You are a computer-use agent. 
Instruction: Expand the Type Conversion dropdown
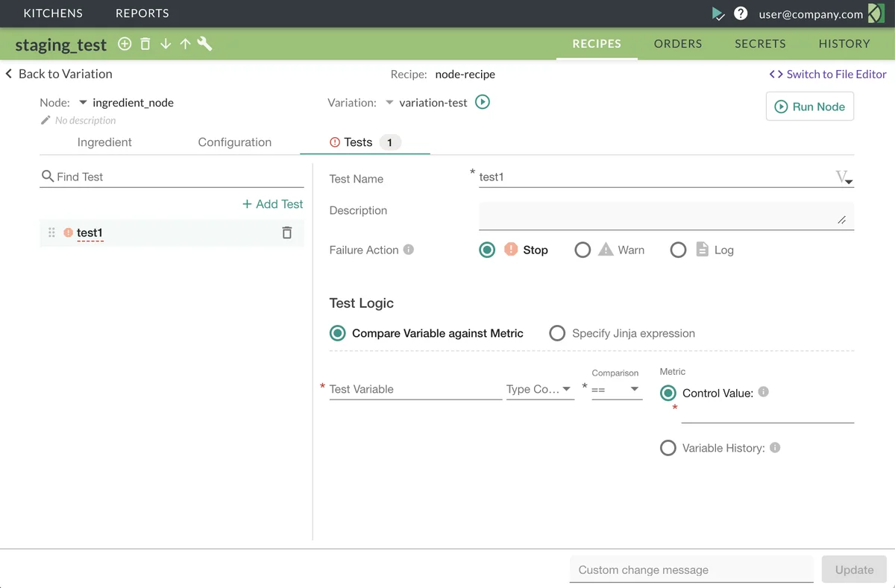(x=540, y=389)
